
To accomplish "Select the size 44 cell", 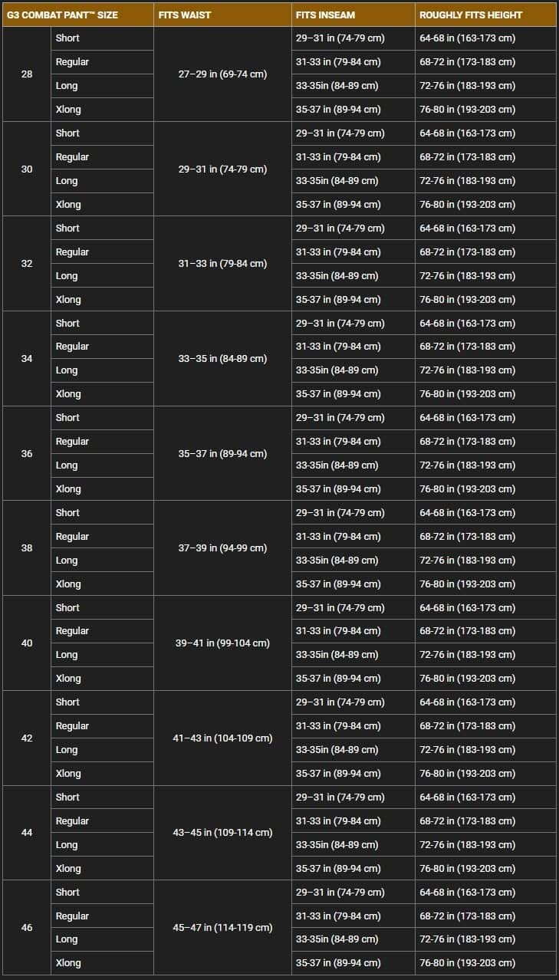I will tap(27, 832).
